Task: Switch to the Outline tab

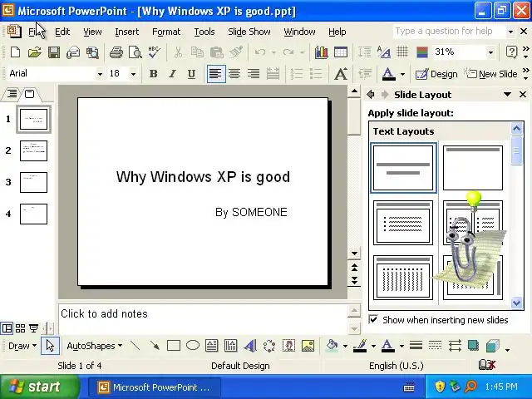Action: tap(12, 94)
